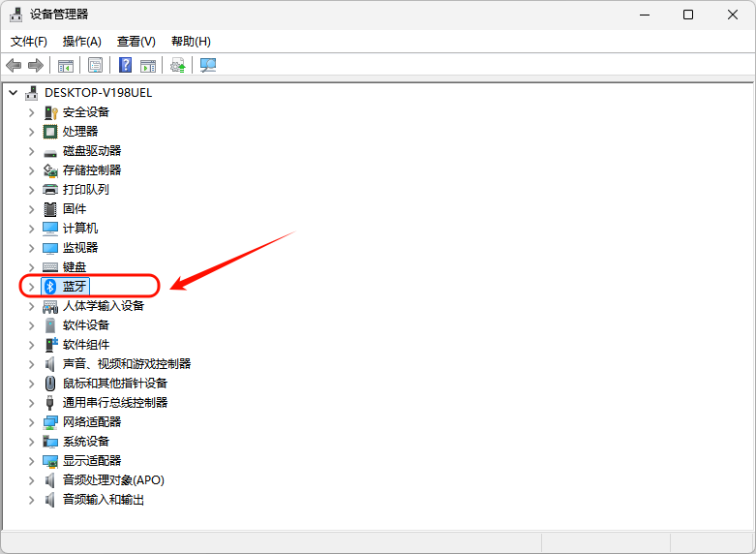
Task: Select the 音频输入和输出 label
Action: pos(104,500)
